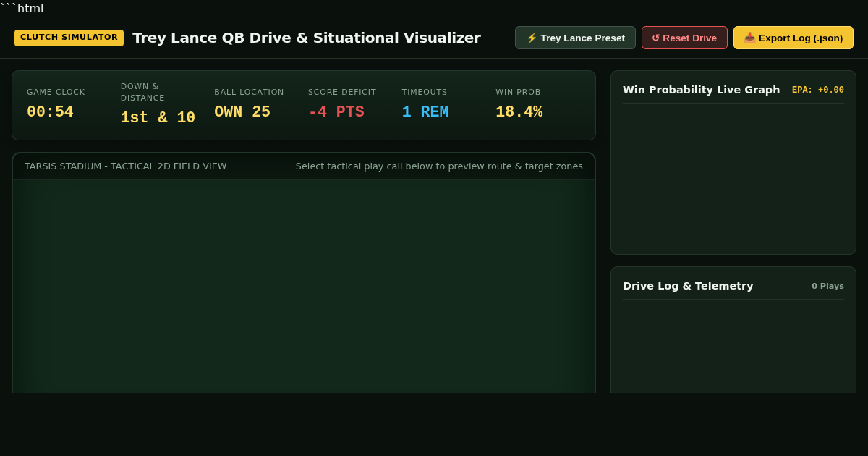Click the Trey Lance QB Drive title
Viewport: 868px width, 456px height.
tap(307, 38)
